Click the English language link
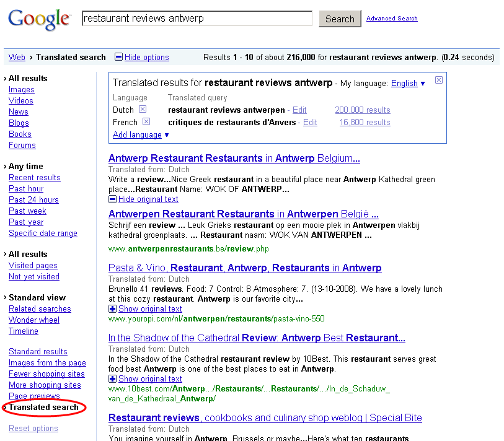 coord(404,84)
